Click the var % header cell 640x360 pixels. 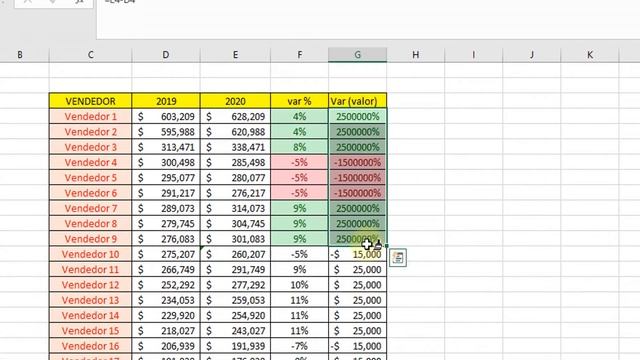point(299,101)
